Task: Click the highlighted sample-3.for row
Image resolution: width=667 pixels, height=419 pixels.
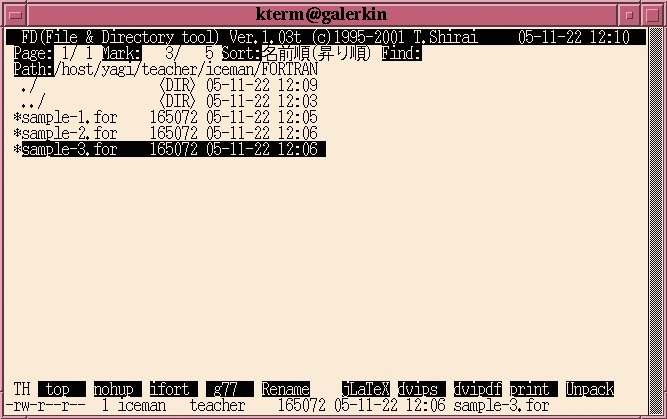Action: pos(170,149)
